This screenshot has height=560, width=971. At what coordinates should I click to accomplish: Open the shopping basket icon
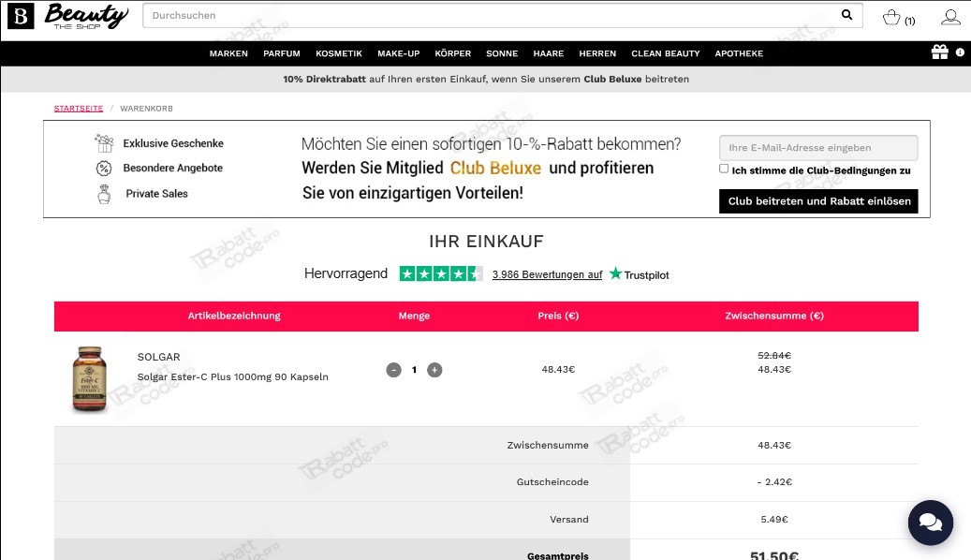[891, 18]
